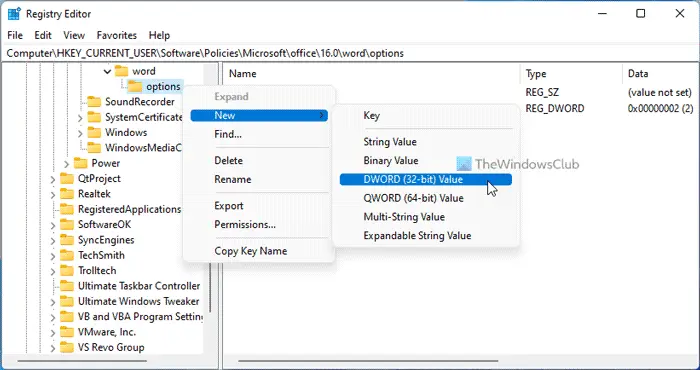The image size is (700, 370).
Task: Open the New submenu in context menu
Action: tap(259, 116)
